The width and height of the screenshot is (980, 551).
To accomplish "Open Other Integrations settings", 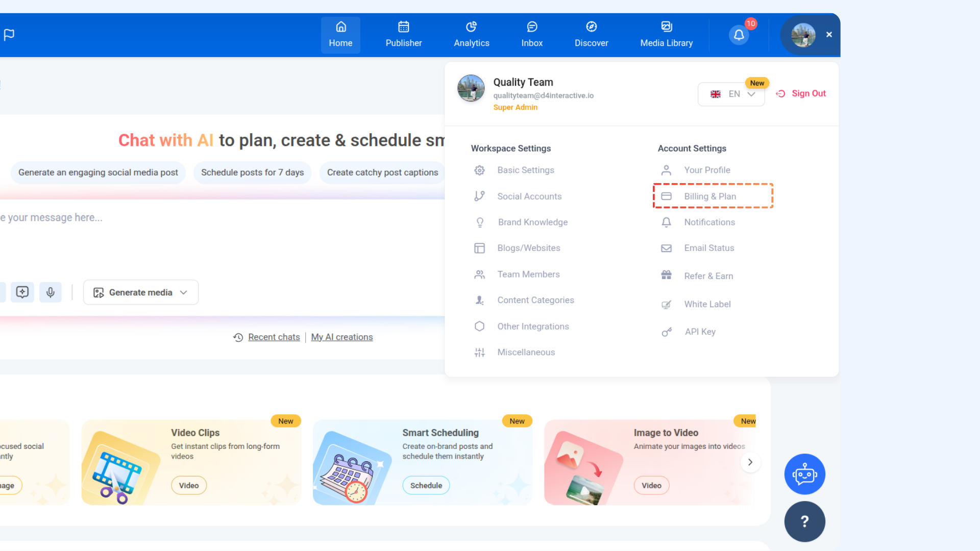I will point(533,327).
